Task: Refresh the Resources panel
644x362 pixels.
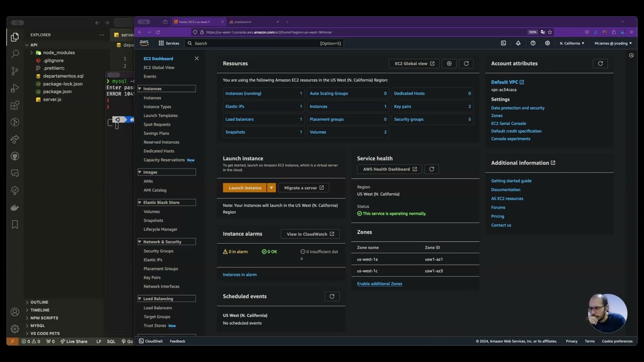Action: [x=466, y=63]
